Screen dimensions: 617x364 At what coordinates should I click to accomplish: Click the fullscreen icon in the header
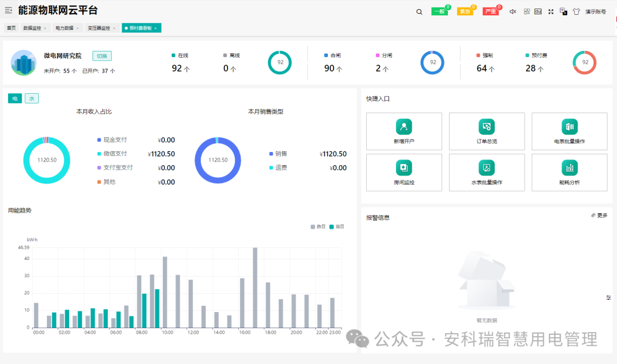[x=551, y=11]
